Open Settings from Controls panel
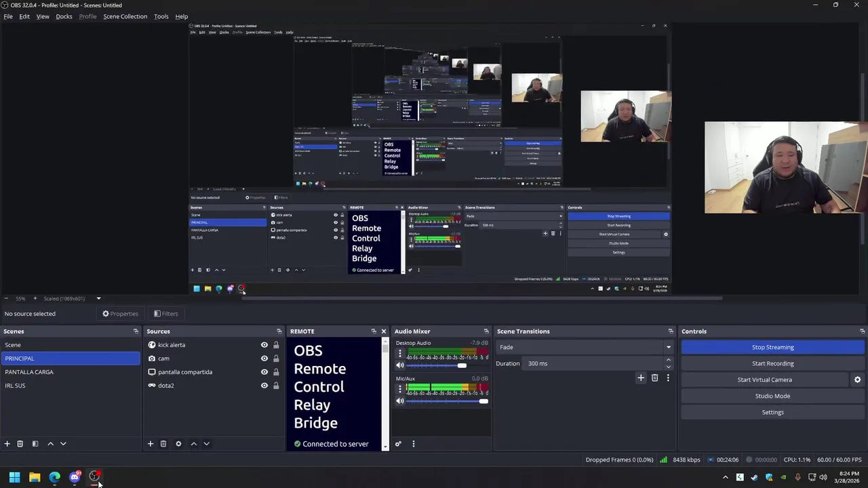This screenshot has height=488, width=868. tap(772, 412)
